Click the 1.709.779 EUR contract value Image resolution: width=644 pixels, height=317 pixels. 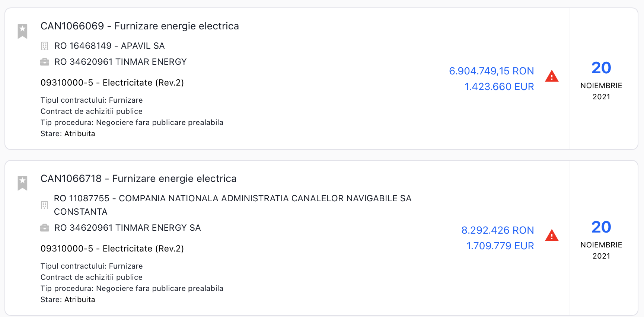[x=500, y=246]
